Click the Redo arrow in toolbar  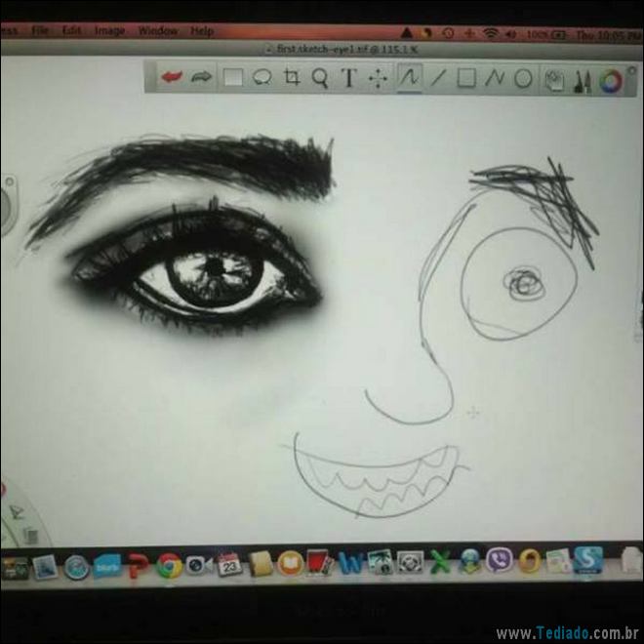pyautogui.click(x=202, y=78)
